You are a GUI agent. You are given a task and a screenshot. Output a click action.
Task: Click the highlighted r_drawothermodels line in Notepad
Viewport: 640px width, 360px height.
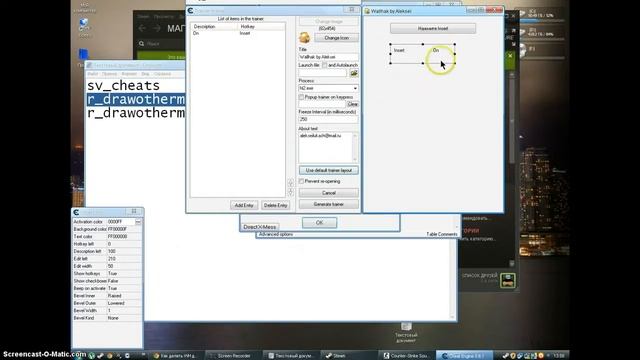[136, 99]
